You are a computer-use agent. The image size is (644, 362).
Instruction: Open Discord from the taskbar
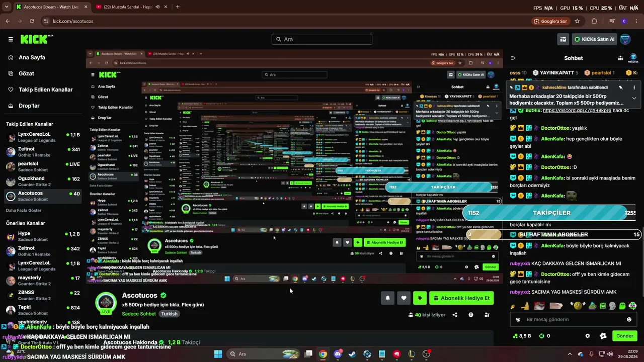point(338,354)
